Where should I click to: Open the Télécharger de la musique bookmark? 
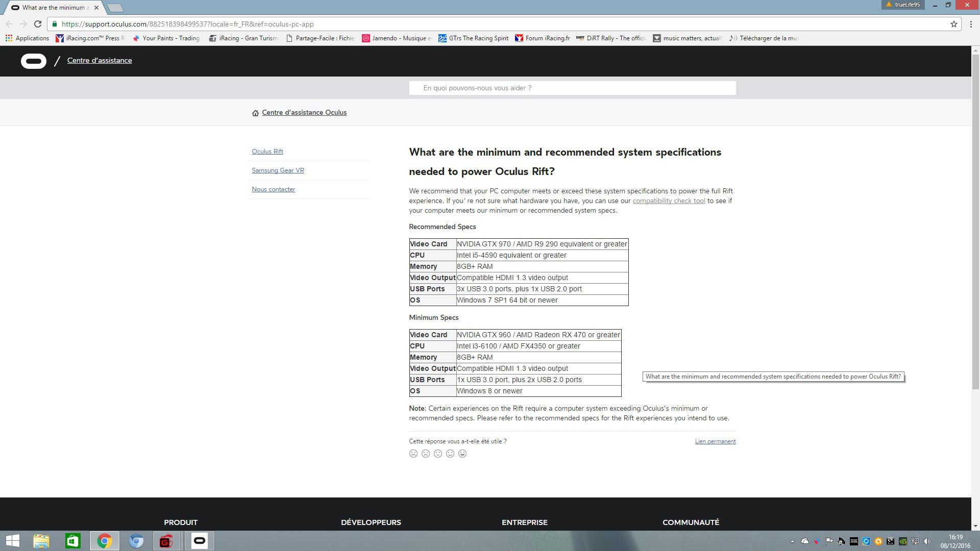(764, 38)
